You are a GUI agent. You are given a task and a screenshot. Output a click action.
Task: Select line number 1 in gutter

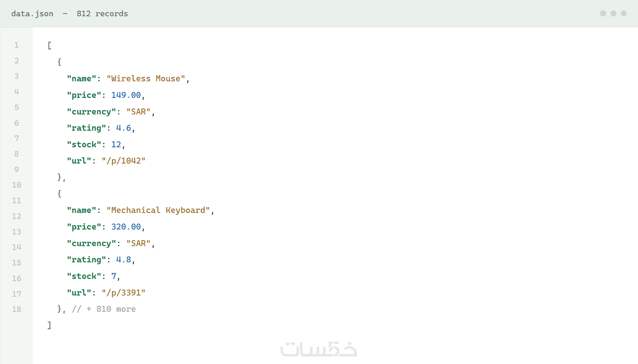click(17, 45)
